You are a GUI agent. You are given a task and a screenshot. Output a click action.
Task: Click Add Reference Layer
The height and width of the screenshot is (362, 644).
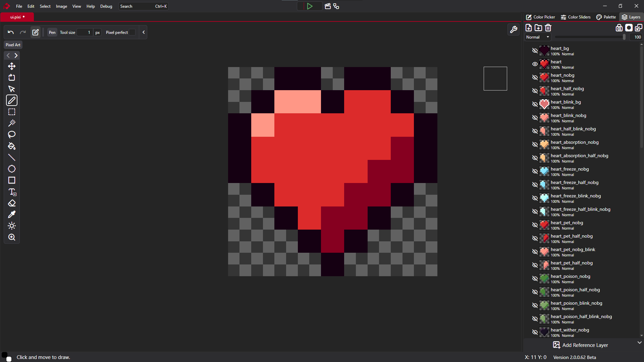580,345
